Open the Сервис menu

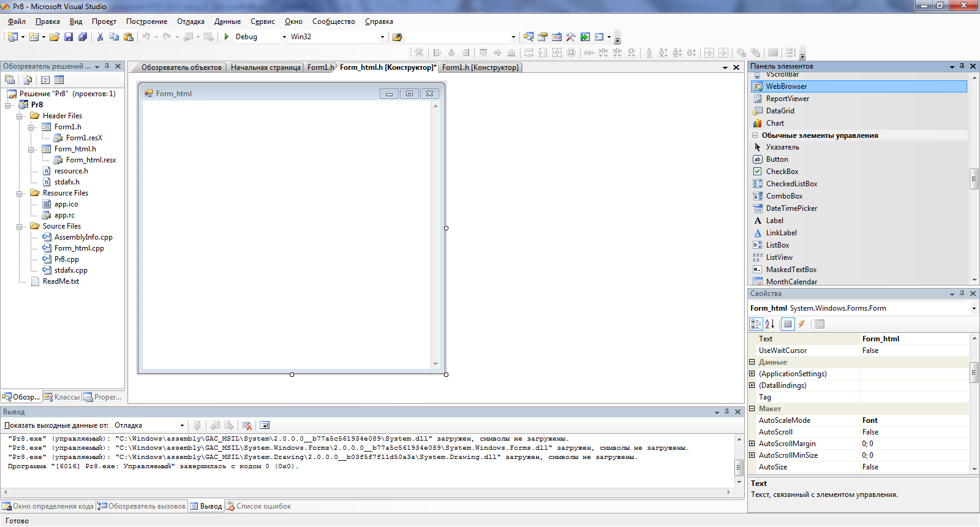pos(263,21)
